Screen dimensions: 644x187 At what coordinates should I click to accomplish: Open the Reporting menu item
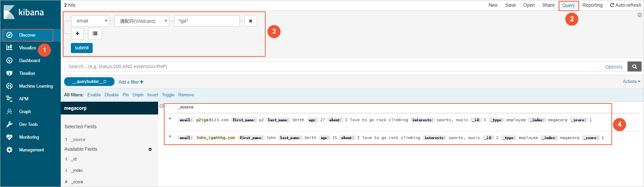592,5
